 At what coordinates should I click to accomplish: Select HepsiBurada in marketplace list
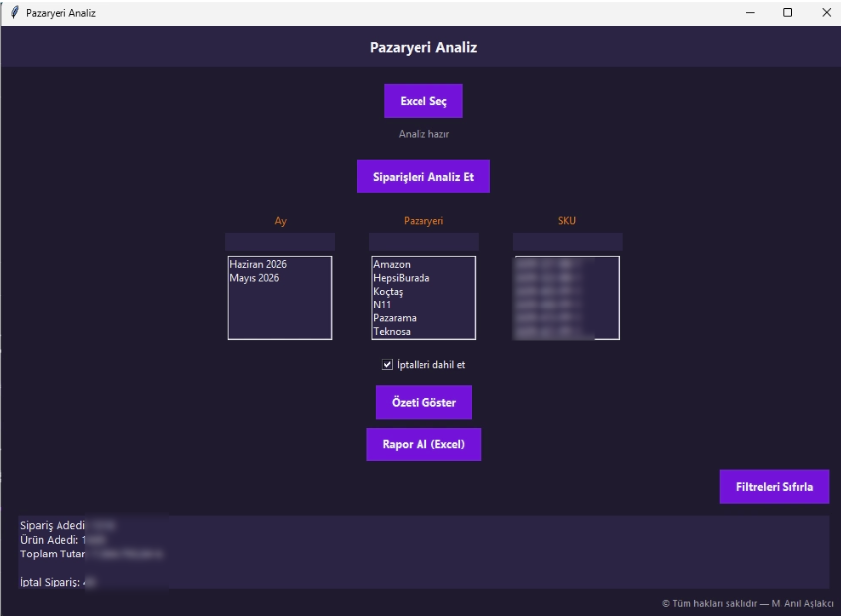point(423,278)
